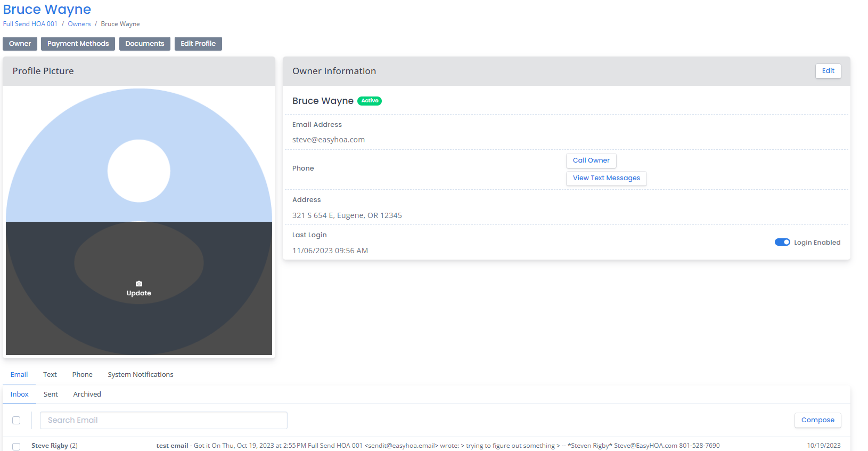This screenshot has width=868, height=451.
Task: Check the select-all emails checkbox
Action: coord(17,420)
